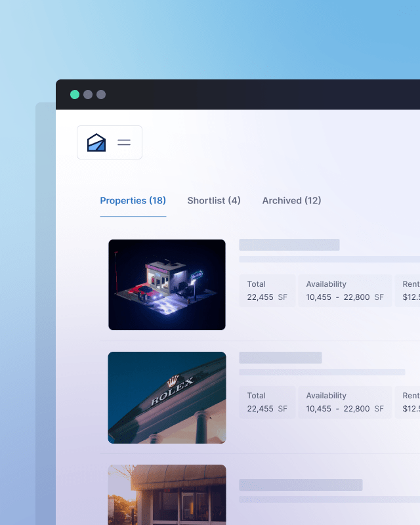Click the Rent box in Rolex listing

[408, 402]
